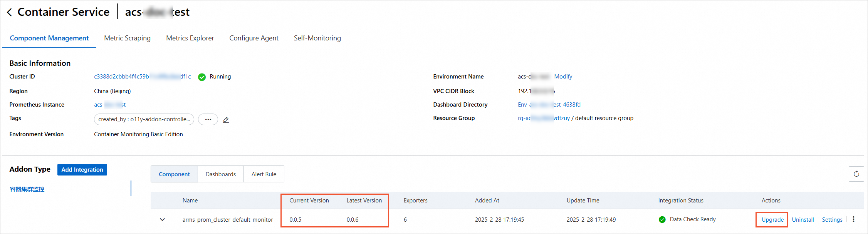
Task: Select the Component sub-tab
Action: 174,174
